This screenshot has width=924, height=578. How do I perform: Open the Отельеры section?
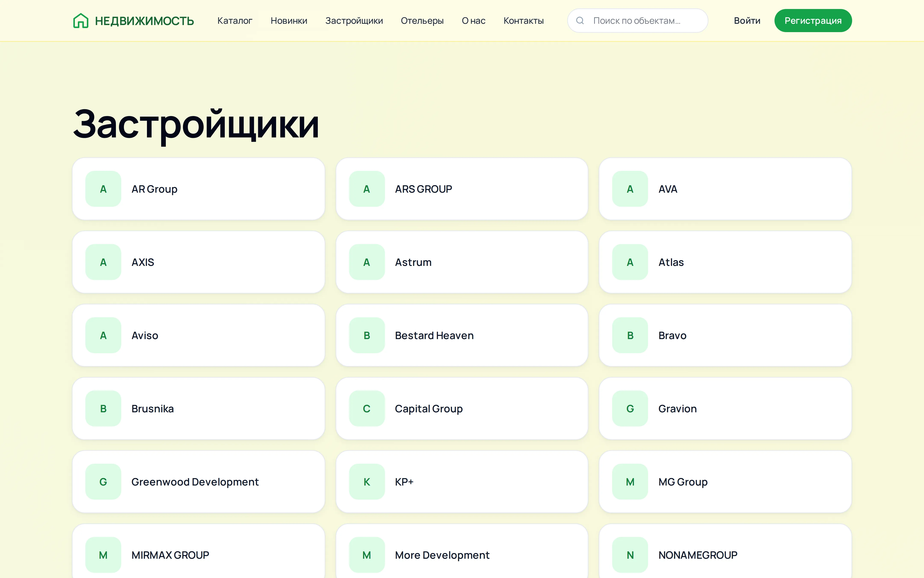tap(422, 21)
